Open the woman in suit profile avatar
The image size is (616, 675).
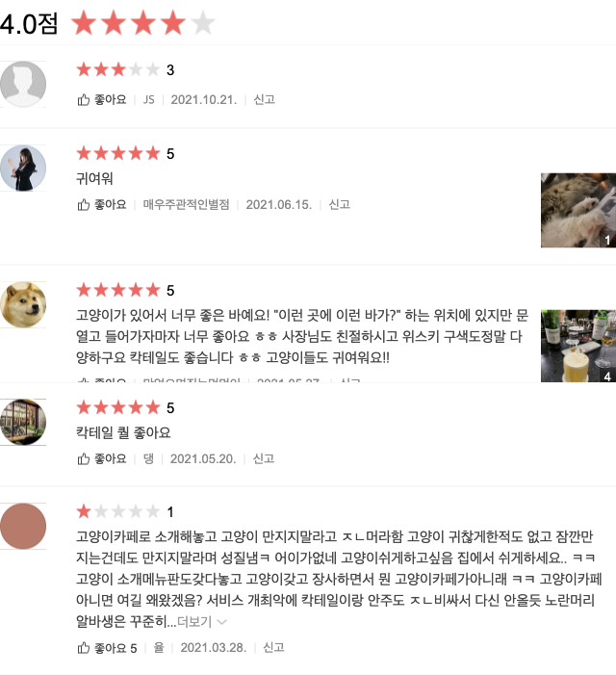23,168
